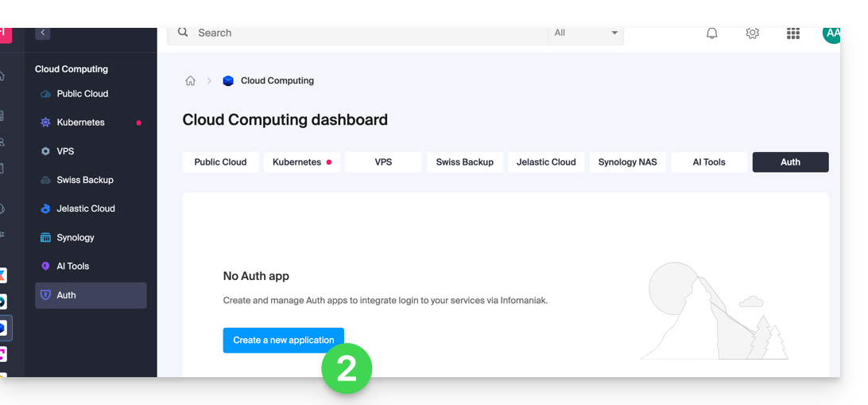Screen dimensions: 868x405
Task: Click the VPS hexagon icon in sidebar
Action: point(46,151)
